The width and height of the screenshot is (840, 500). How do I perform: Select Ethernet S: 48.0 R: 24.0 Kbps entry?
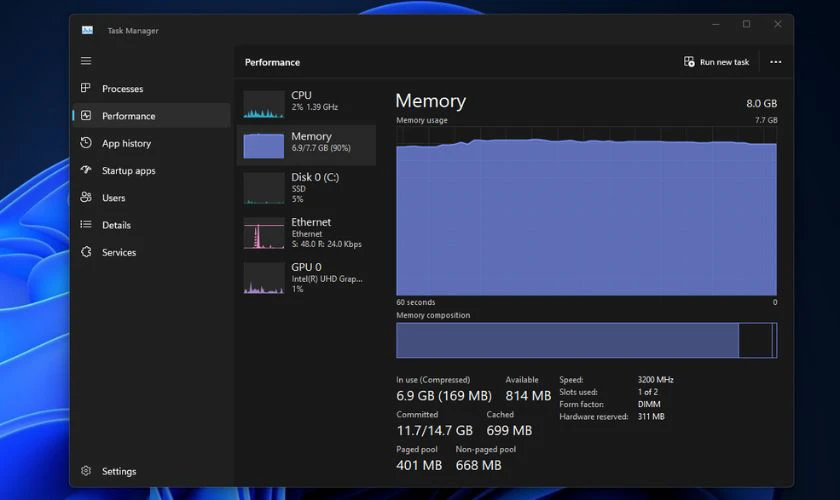(x=306, y=233)
